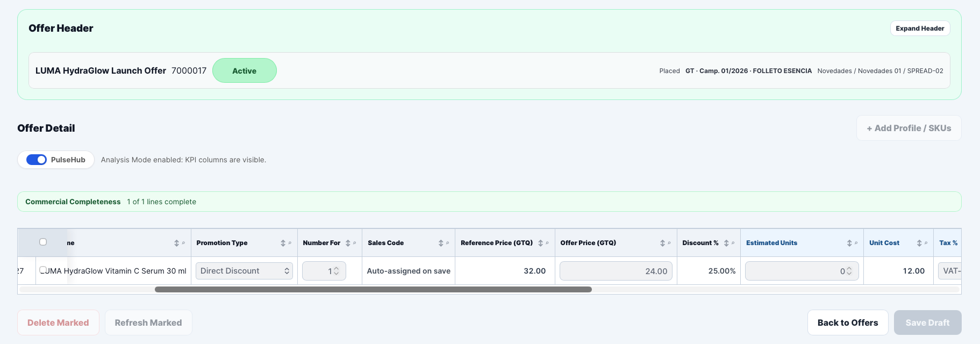Click the Expand Header button

[920, 28]
